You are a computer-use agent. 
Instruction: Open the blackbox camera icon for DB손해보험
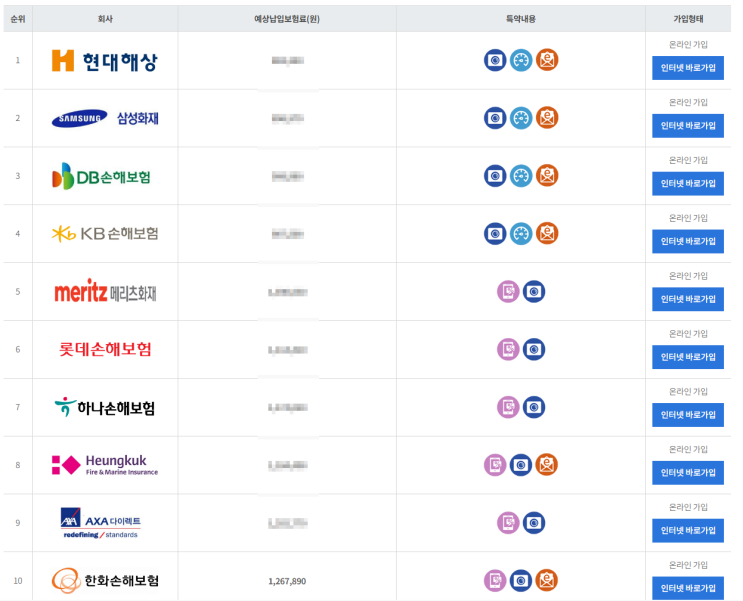[x=495, y=176]
